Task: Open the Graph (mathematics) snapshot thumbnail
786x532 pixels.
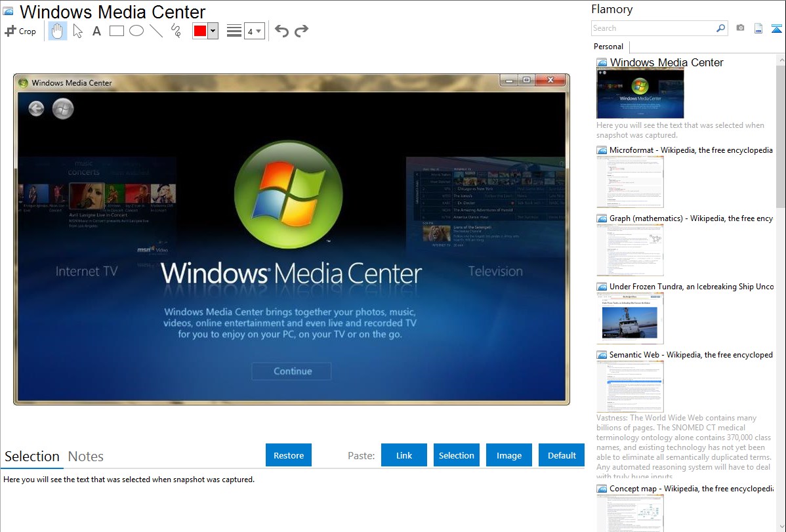Action: pyautogui.click(x=630, y=250)
